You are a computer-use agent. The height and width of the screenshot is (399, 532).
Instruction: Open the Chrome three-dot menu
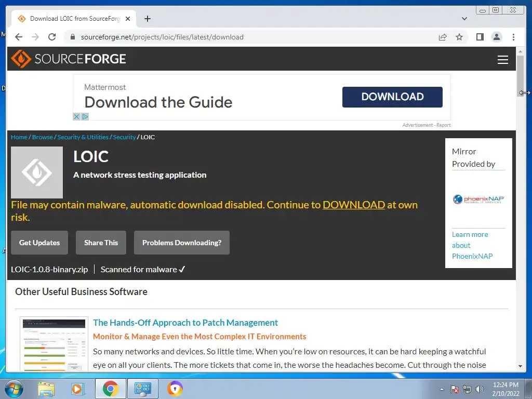tap(513, 37)
